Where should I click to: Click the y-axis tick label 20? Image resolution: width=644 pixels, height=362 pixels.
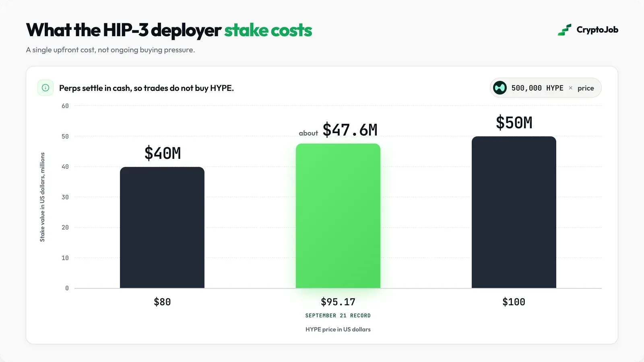pyautogui.click(x=65, y=228)
